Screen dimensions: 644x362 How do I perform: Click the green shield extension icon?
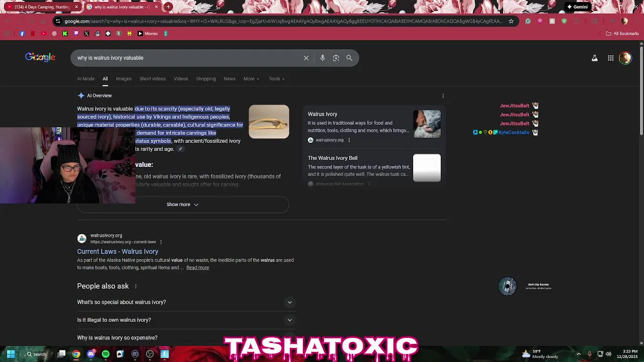pos(564,21)
